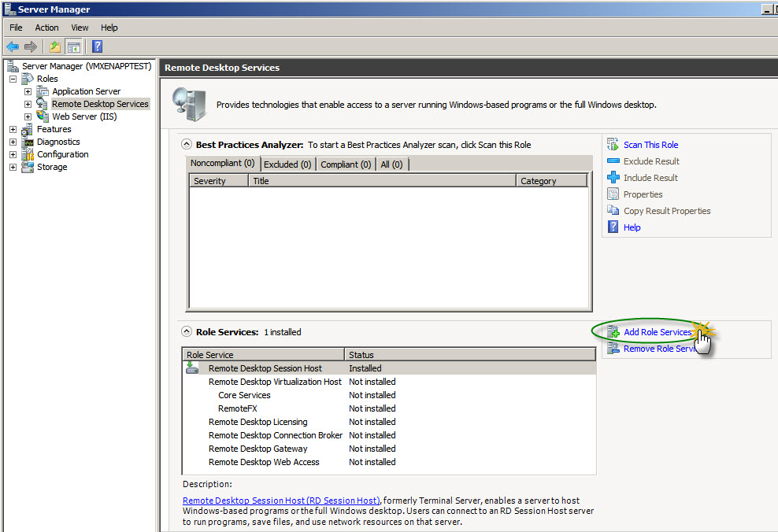The height and width of the screenshot is (532, 778).
Task: Click the Server Manager title bar icon
Action: coord(9,9)
